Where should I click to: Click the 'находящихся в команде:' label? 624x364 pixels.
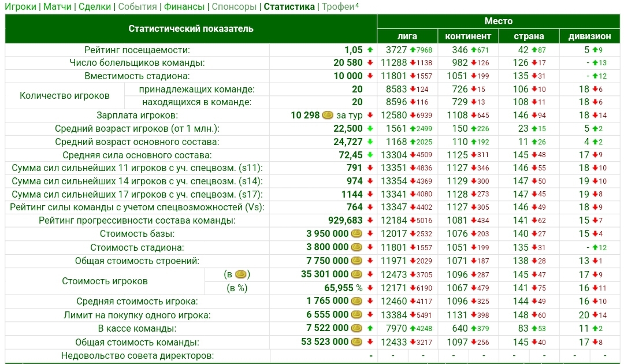pos(196,102)
